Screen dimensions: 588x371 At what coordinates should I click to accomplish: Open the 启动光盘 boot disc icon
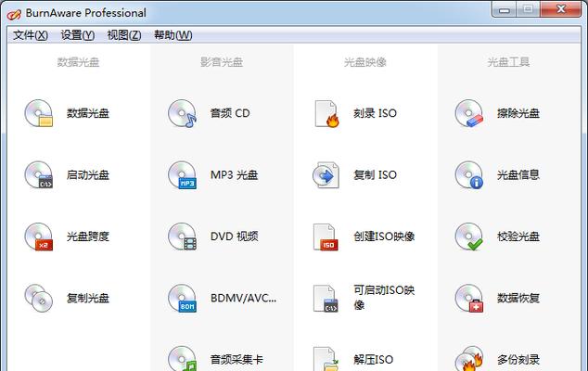click(x=39, y=174)
